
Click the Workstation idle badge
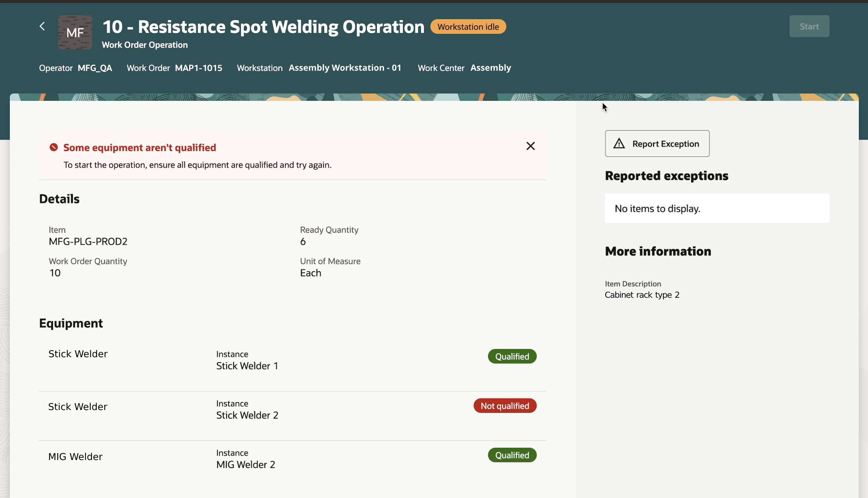[x=468, y=27]
